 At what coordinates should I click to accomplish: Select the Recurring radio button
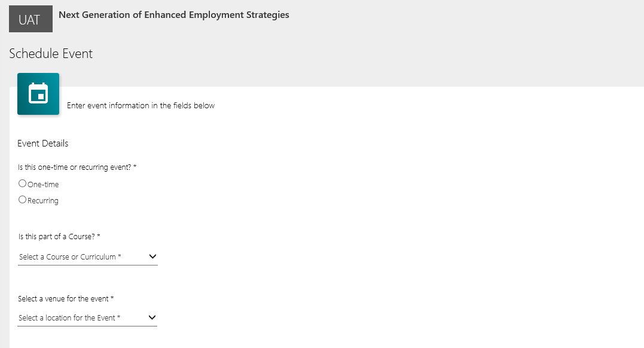pyautogui.click(x=23, y=200)
